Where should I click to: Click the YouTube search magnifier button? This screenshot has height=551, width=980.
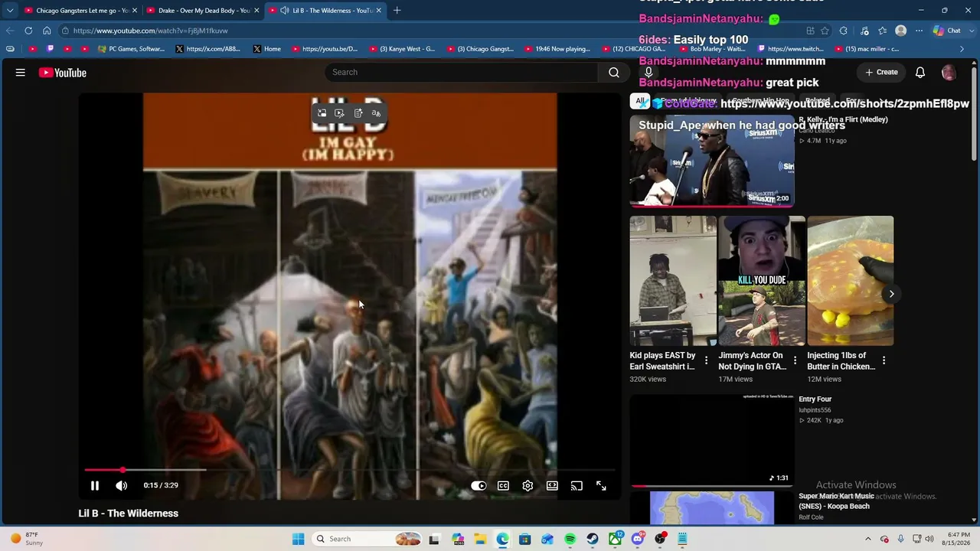614,72
